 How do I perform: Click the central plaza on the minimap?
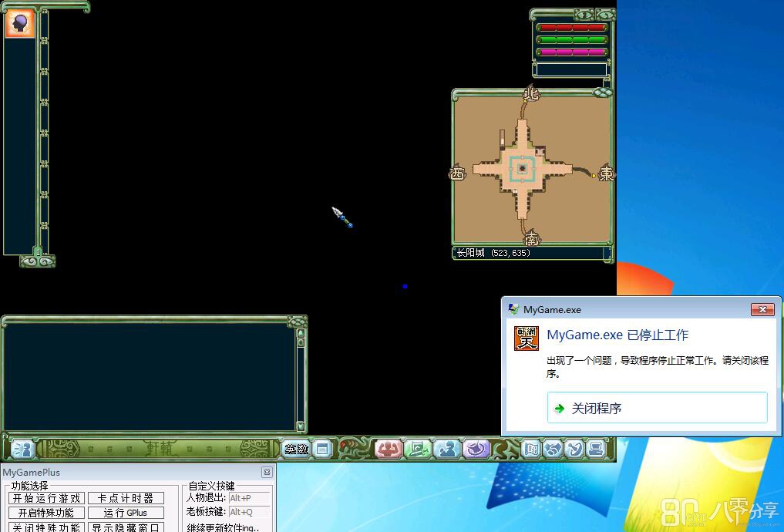523,169
